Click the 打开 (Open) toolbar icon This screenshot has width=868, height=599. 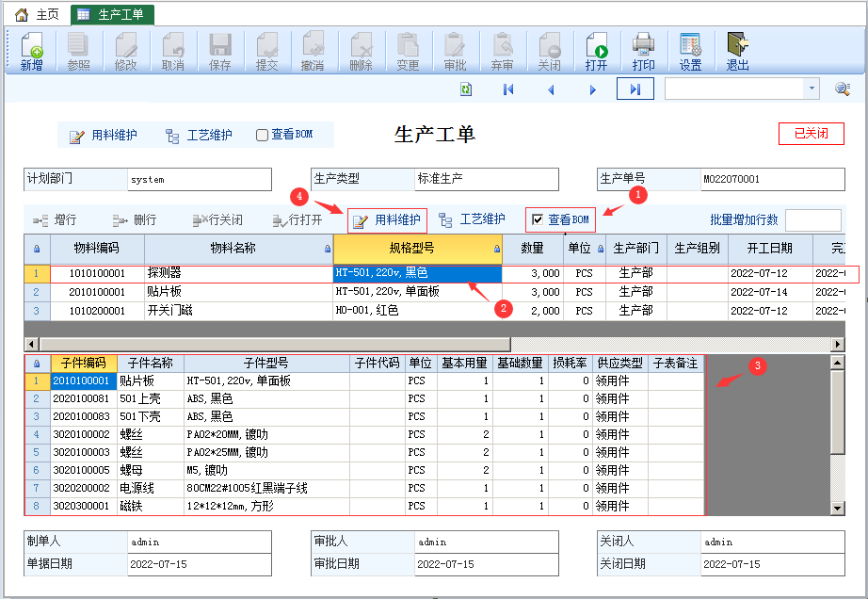596,52
